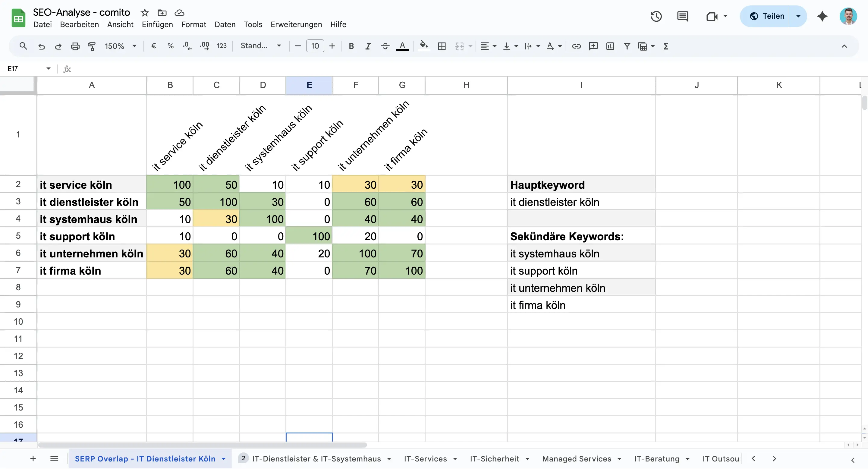
Task: Click the insert link icon
Action: (x=576, y=46)
